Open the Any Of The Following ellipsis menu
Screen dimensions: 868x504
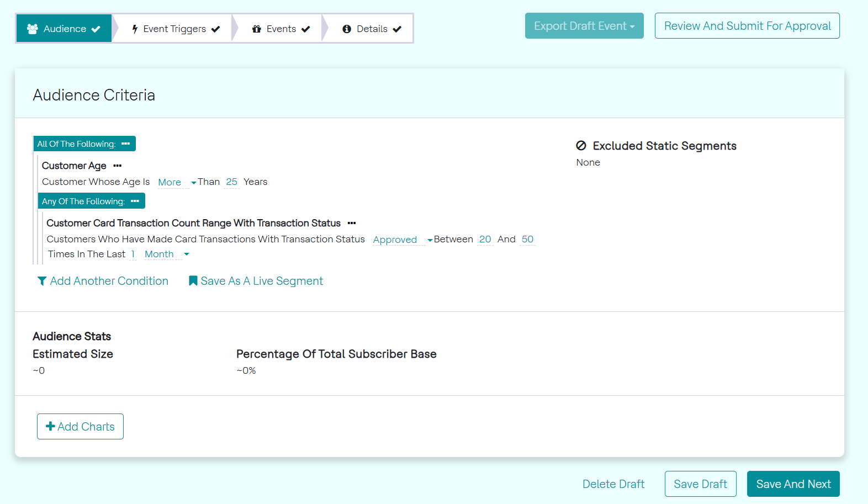(135, 201)
